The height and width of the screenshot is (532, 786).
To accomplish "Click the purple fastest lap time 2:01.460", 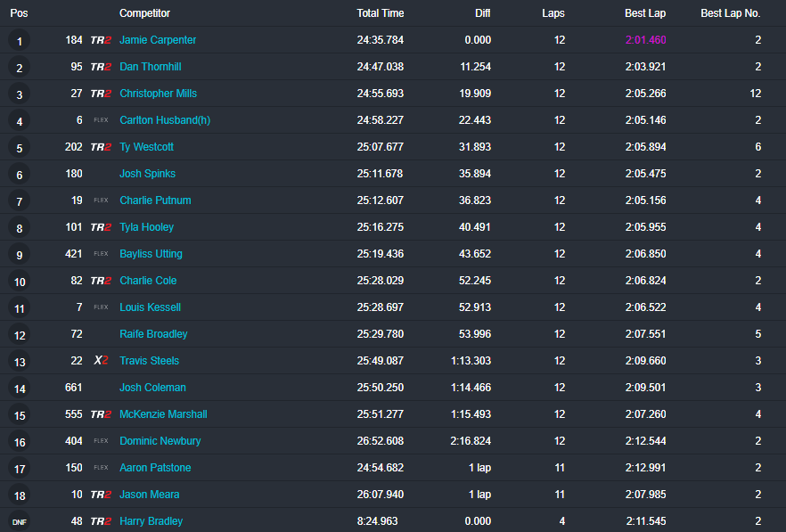I will tap(645, 40).
